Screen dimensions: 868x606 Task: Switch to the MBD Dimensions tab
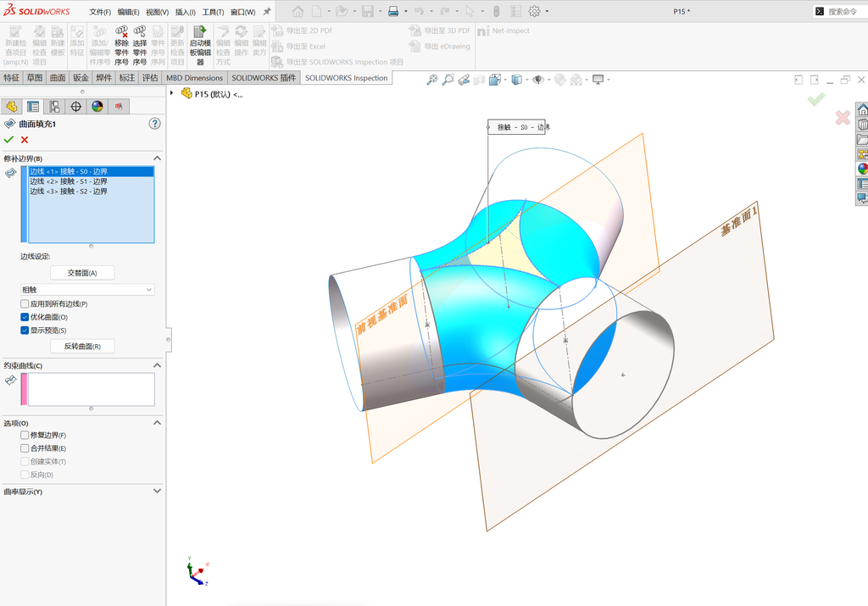tap(194, 77)
